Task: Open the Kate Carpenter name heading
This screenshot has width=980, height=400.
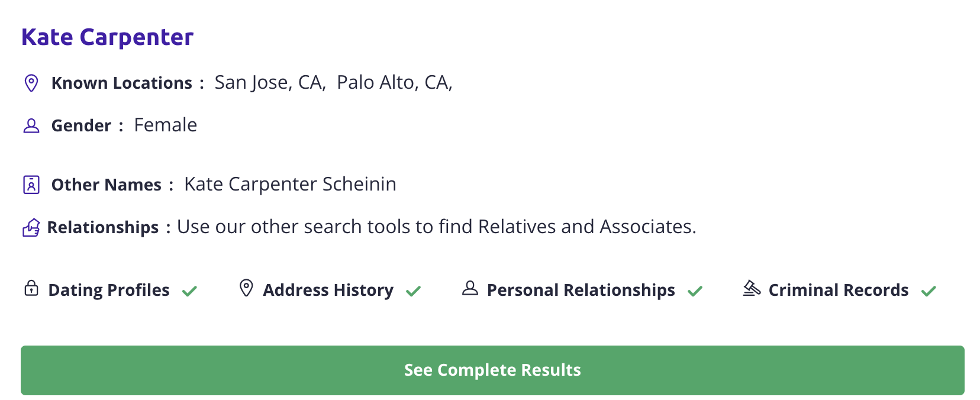Action: 108,37
